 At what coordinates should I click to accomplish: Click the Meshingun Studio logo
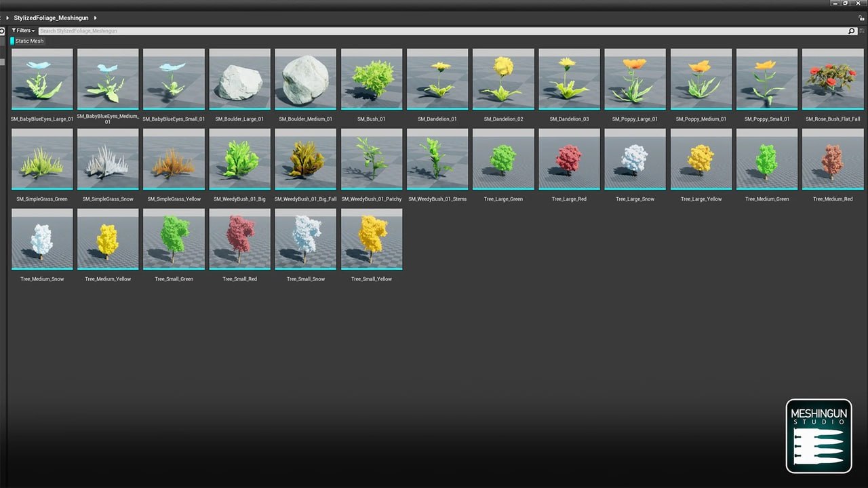(x=818, y=436)
